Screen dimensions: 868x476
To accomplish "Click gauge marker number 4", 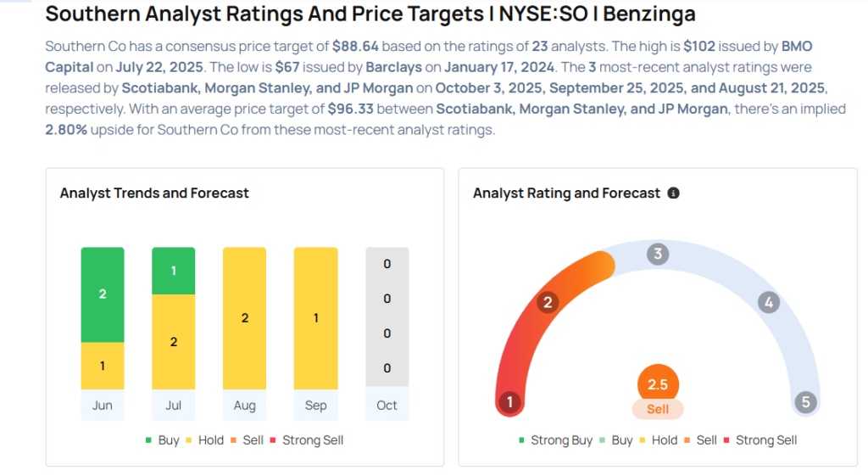I will 768,302.
